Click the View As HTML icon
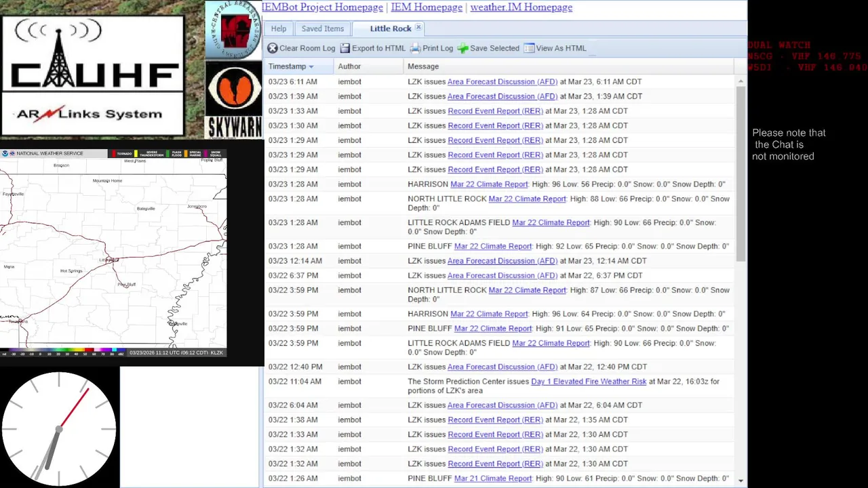This screenshot has width=868, height=488. click(x=529, y=48)
